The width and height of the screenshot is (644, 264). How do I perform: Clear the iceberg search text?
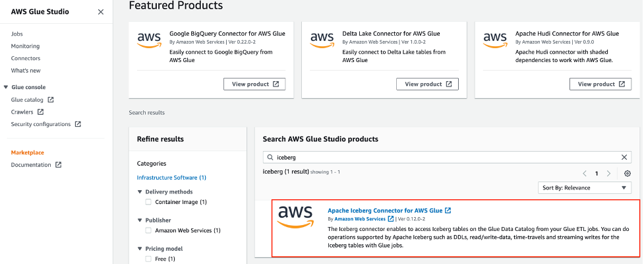point(625,158)
